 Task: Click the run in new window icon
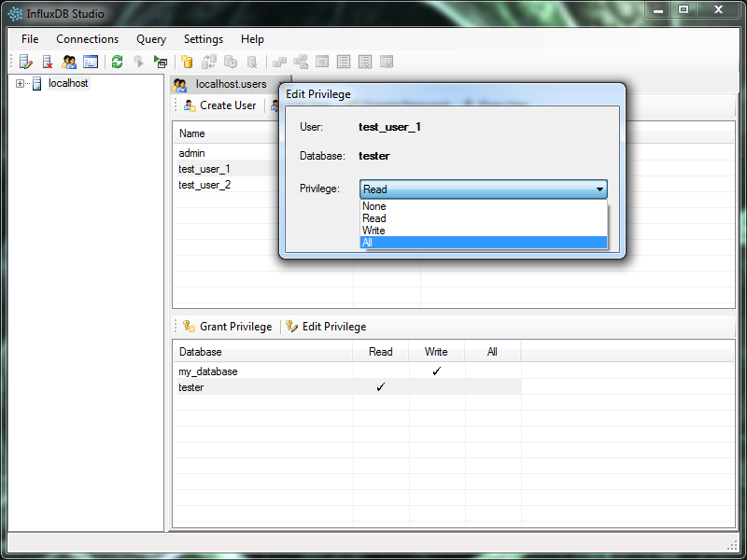tap(161, 62)
